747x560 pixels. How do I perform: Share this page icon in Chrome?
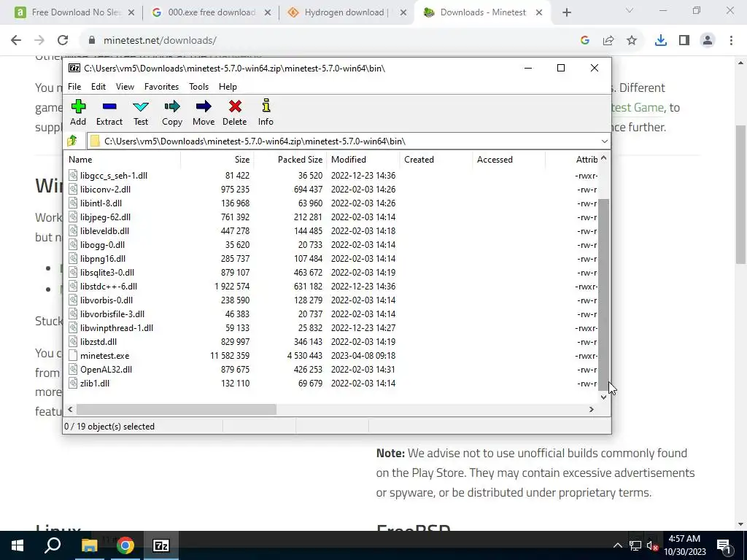tap(608, 41)
